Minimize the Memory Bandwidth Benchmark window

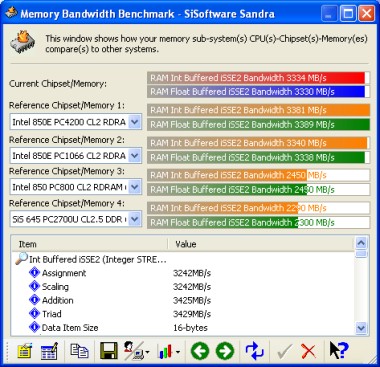329,14
